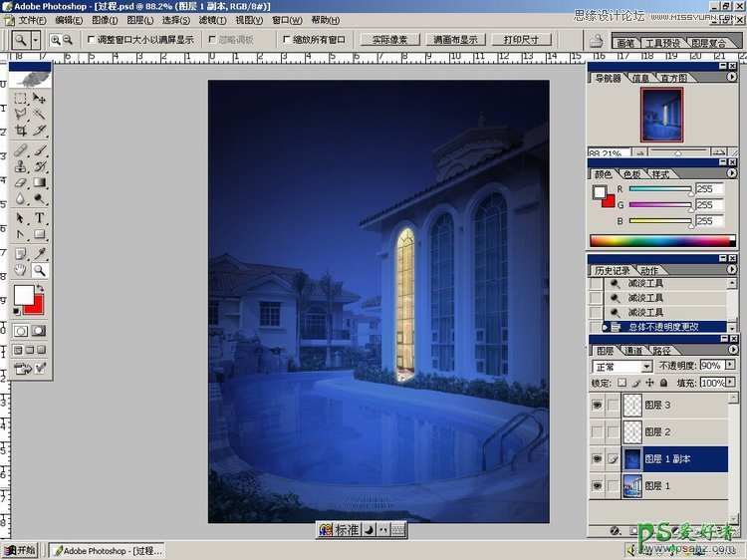747x560 pixels.
Task: Select the Clone Stamp tool
Action: 21,166
